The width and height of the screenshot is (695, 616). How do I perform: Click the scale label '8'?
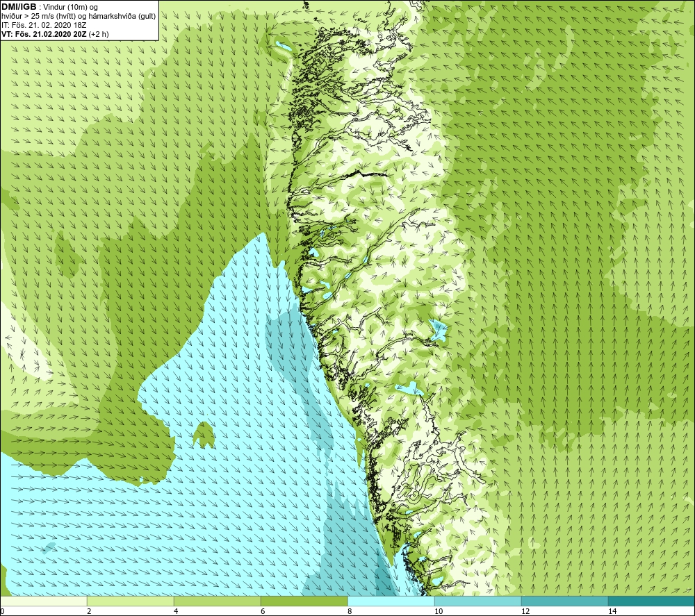click(x=350, y=611)
